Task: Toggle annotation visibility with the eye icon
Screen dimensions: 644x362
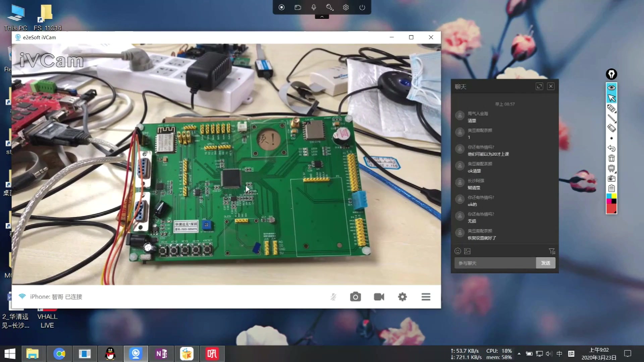Action: [x=611, y=87]
